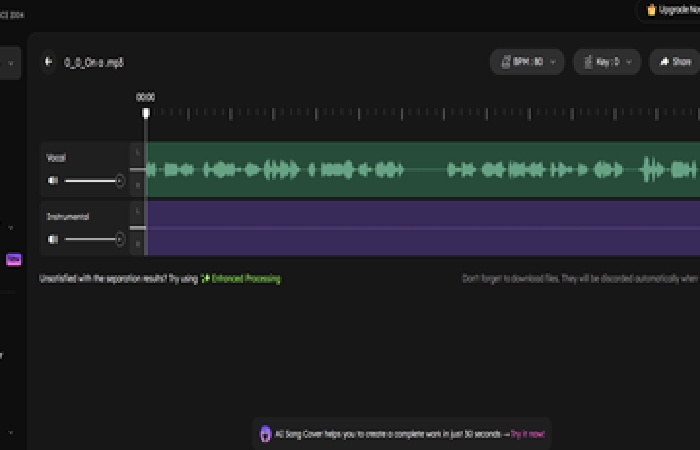
Task: Click the Vocal track green waveform
Action: 420,170
